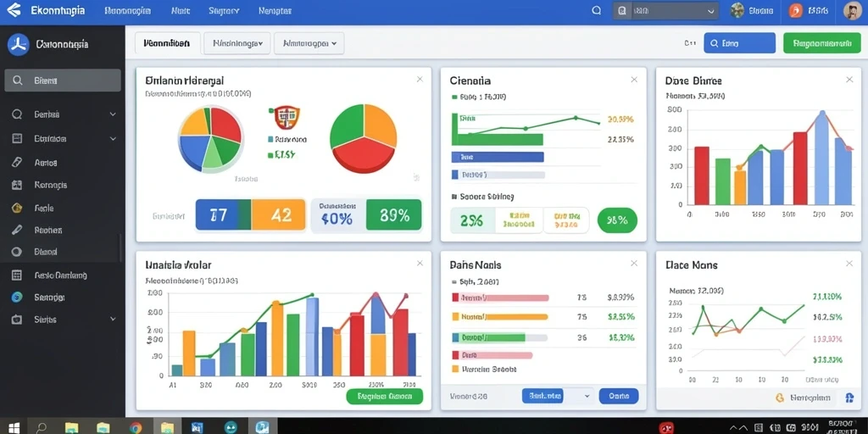868x434 pixels.
Task: Open the 'Aeio Deniang' sidebar item
Action: (62, 275)
